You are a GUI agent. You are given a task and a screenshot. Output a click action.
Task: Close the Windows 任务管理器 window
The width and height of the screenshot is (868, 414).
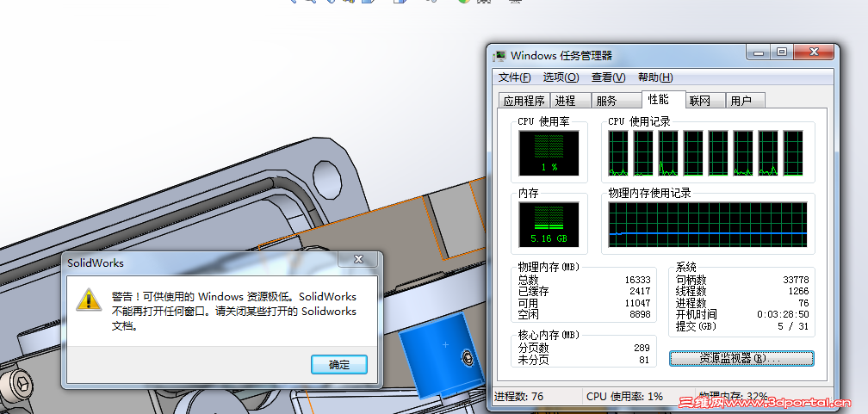click(x=814, y=52)
